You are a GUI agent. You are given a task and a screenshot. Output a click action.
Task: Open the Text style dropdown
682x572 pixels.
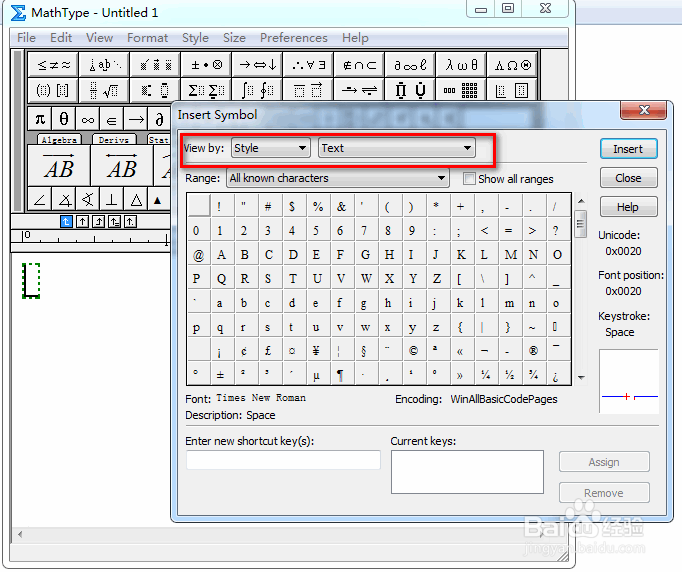click(x=397, y=148)
